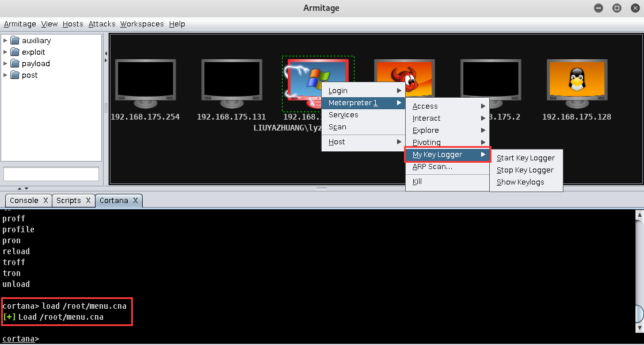Click the 192.168.175.128 host label

(577, 117)
